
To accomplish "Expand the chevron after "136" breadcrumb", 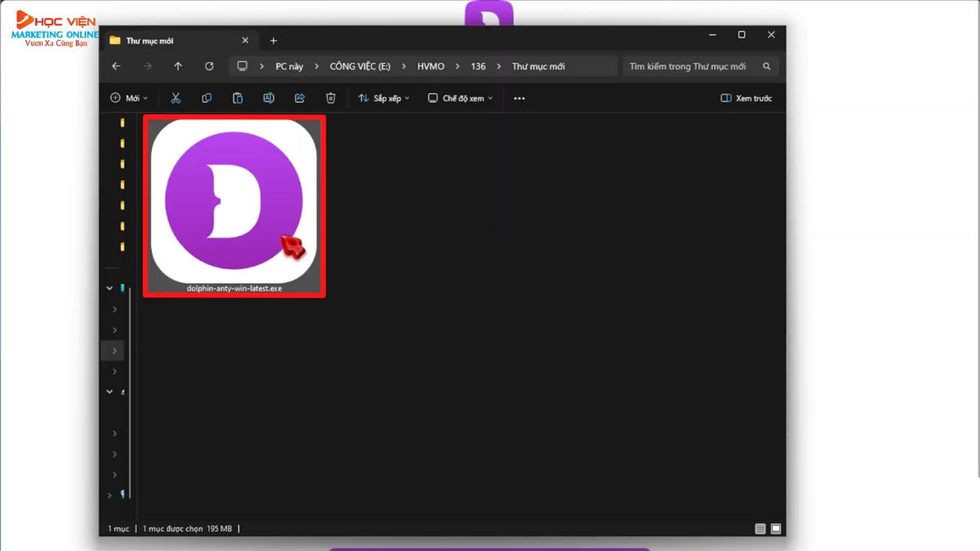I will pos(499,66).
